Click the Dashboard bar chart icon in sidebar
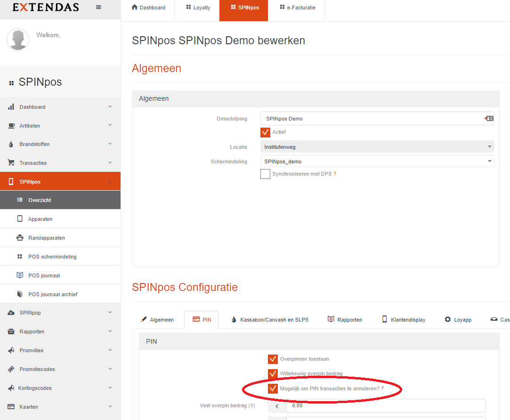Viewport: 510px width, 420px height. click(11, 107)
